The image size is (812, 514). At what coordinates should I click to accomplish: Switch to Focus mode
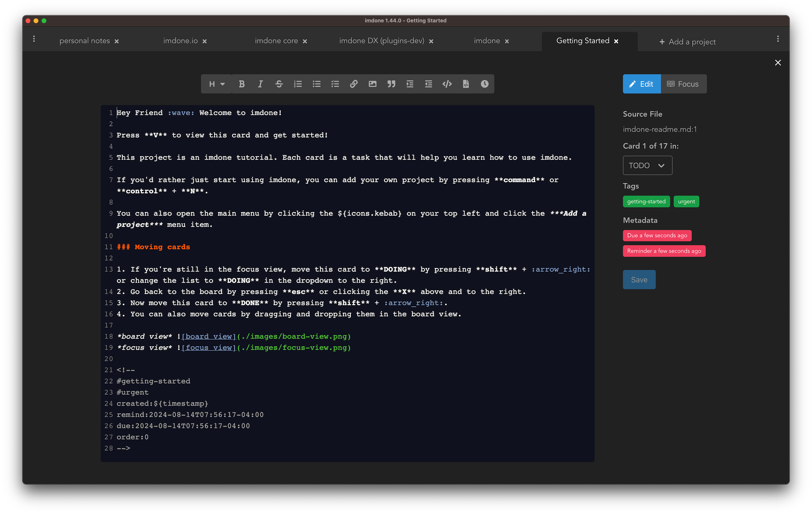684,84
